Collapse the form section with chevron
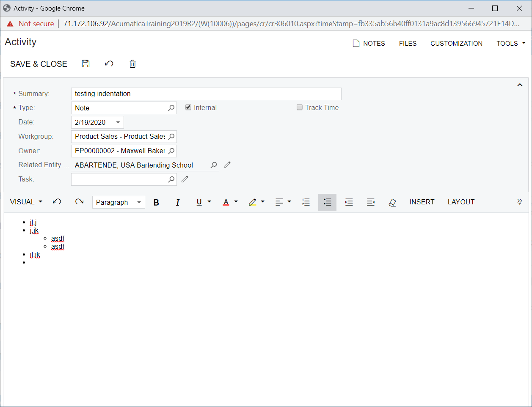 coord(520,85)
